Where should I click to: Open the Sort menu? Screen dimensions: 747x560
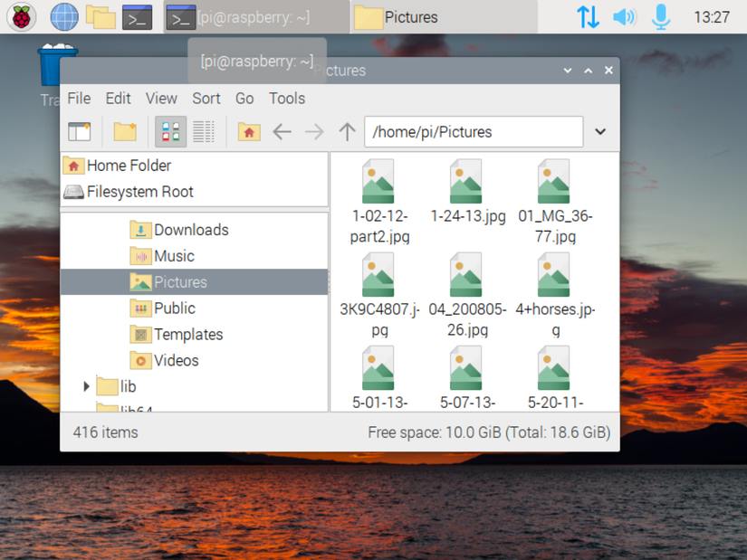pyautogui.click(x=206, y=99)
